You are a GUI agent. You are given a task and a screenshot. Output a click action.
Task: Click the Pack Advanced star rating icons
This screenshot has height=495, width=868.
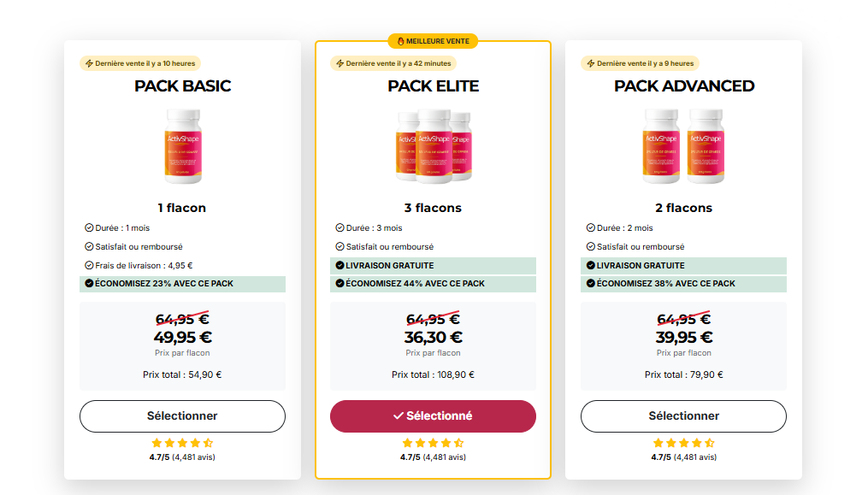pyautogui.click(x=683, y=443)
